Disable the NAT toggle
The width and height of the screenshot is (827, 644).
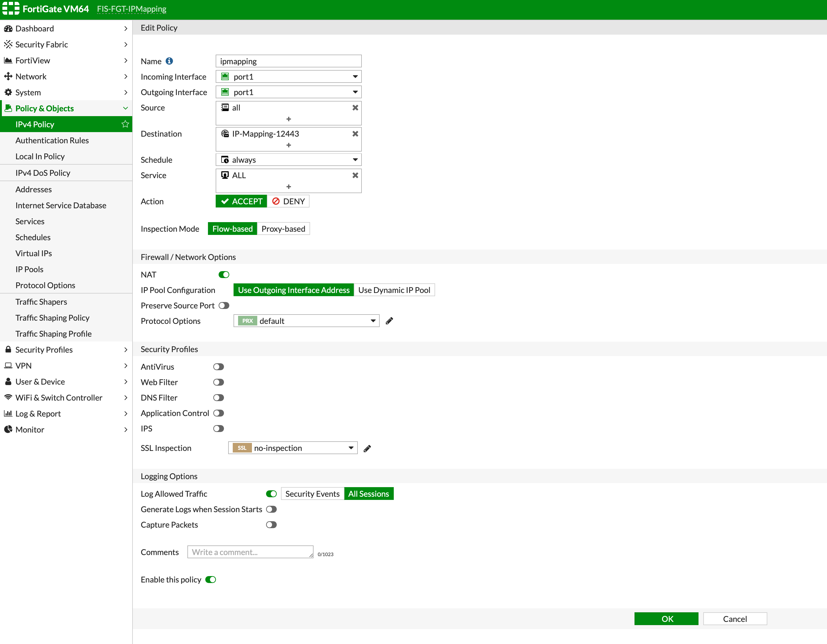click(224, 274)
